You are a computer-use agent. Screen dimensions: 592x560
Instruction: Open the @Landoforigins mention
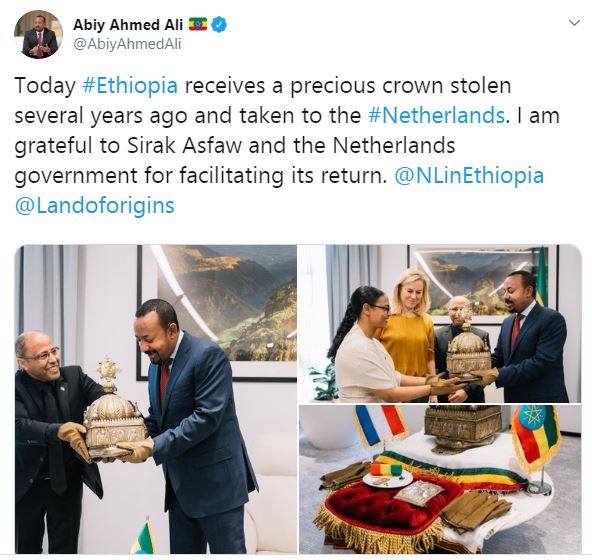94,206
